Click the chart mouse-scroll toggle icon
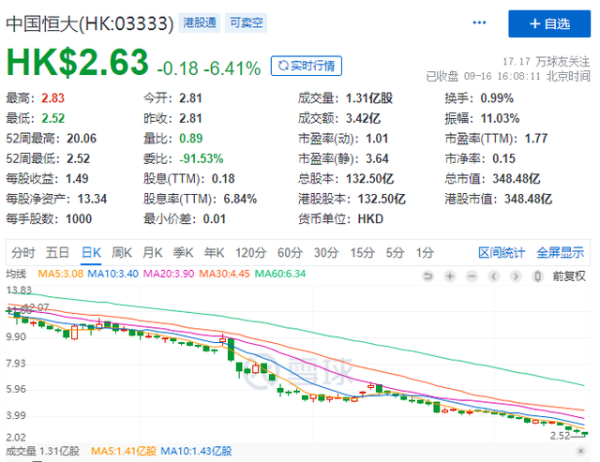The width and height of the screenshot is (600, 462). [538, 276]
